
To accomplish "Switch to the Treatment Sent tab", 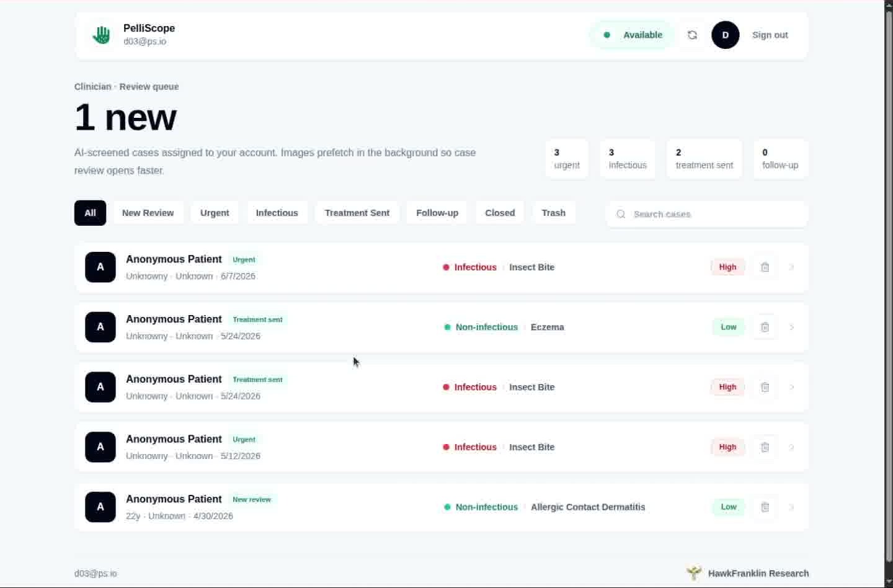I will click(357, 213).
